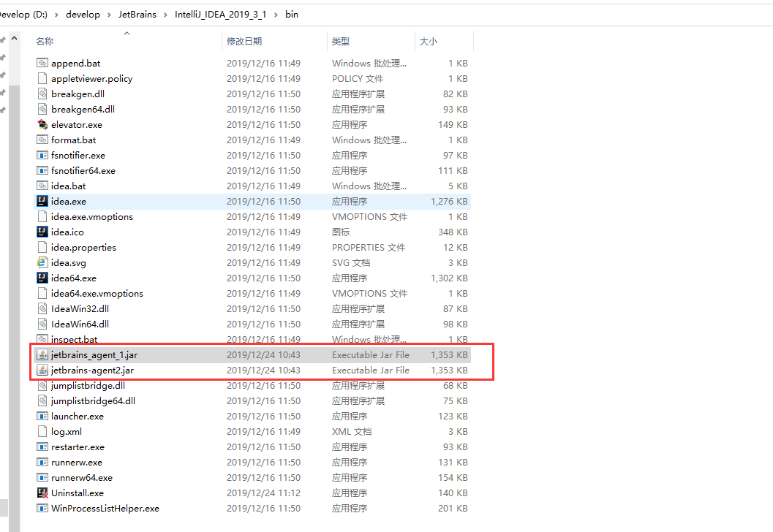The height and width of the screenshot is (532, 773).
Task: Click the jetbrains_agent_1.jar Java icon
Action: coord(42,354)
